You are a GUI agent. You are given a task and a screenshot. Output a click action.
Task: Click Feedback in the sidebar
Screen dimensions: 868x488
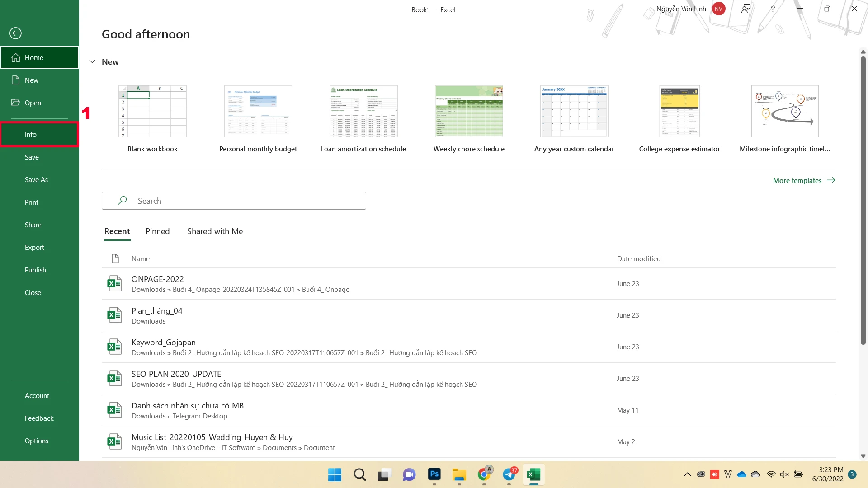pos(39,418)
